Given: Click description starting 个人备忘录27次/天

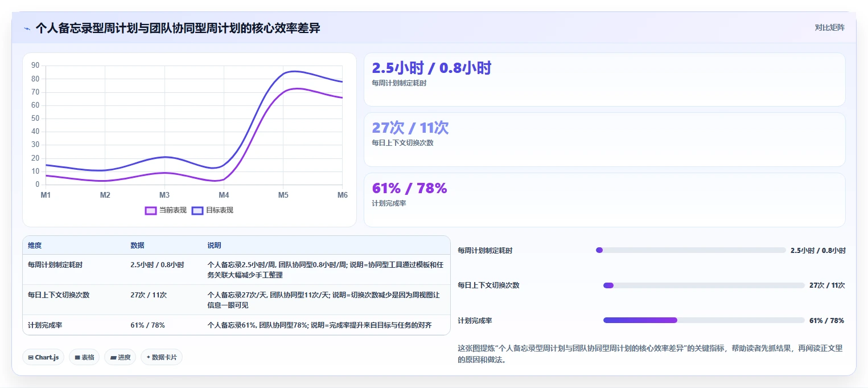Looking at the screenshot, I should [x=323, y=300].
